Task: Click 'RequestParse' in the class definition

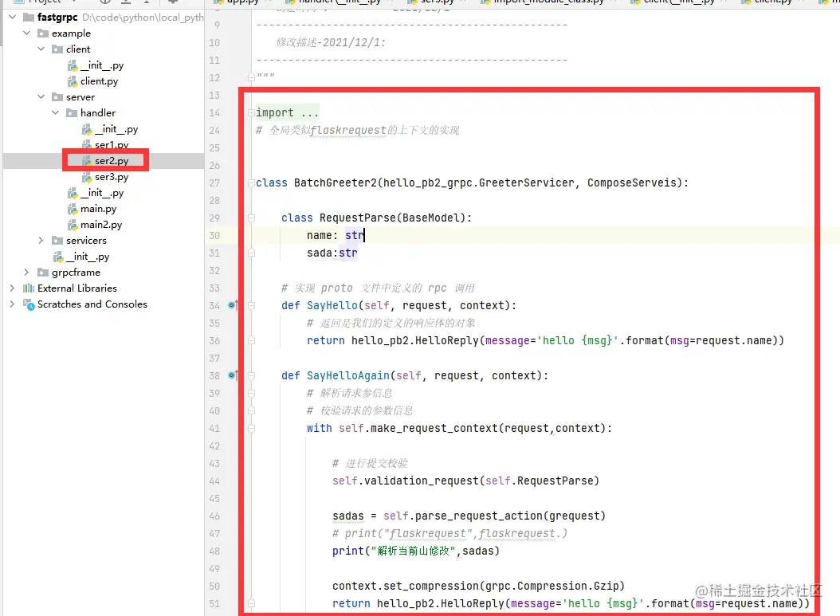Action: (358, 218)
